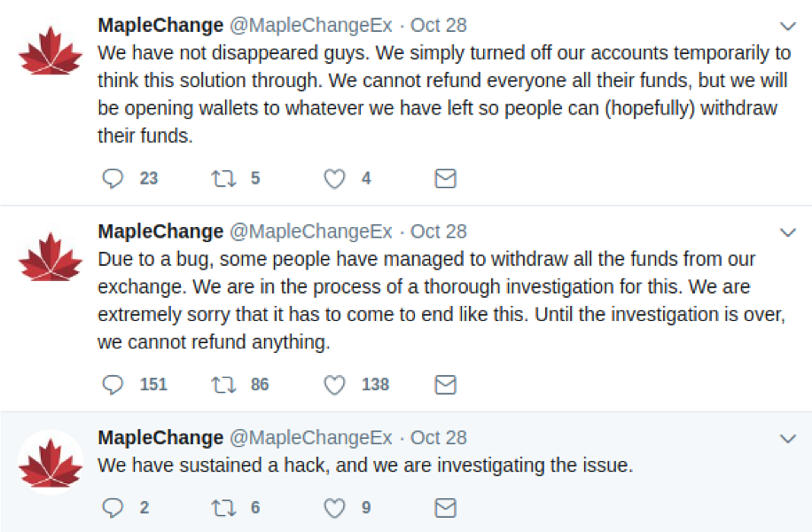Share the bug tweet via message envelope

coord(445,384)
